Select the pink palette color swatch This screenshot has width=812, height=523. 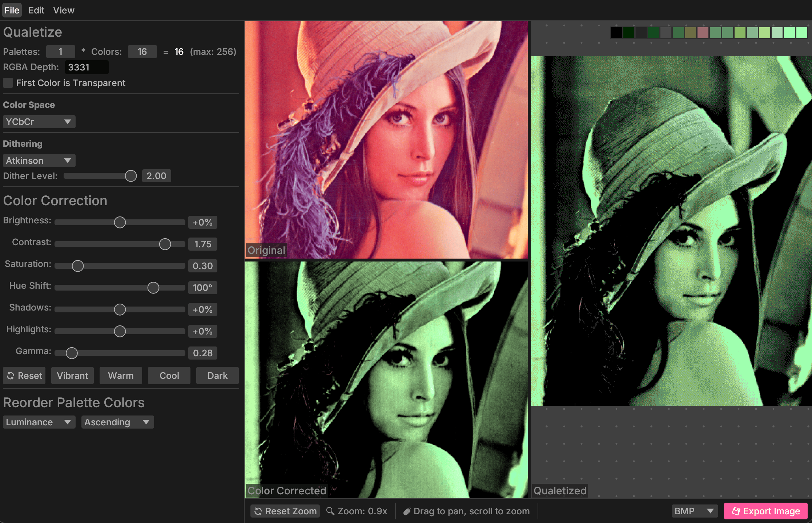703,33
